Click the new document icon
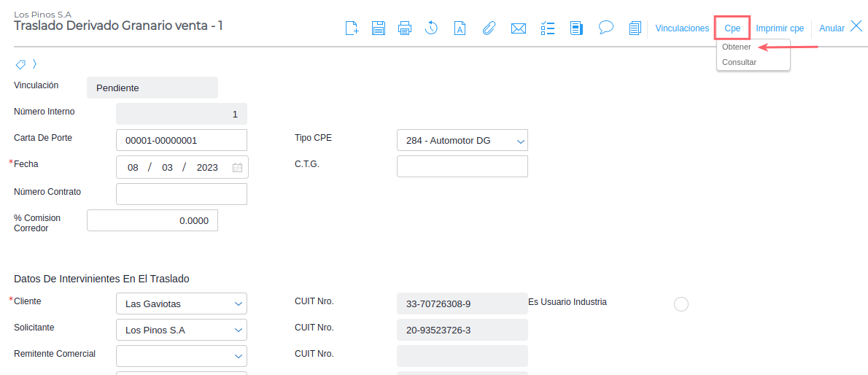 [x=352, y=28]
